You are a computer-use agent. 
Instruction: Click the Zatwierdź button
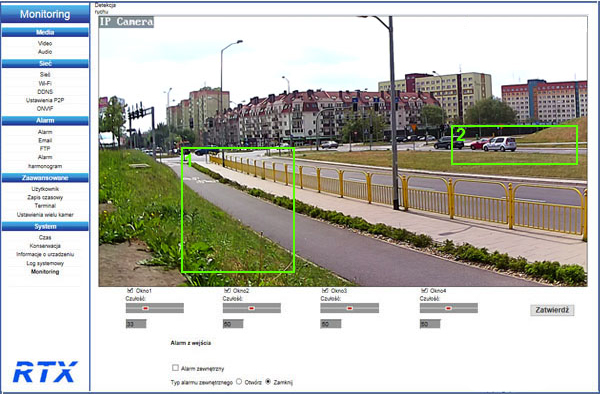pyautogui.click(x=552, y=310)
